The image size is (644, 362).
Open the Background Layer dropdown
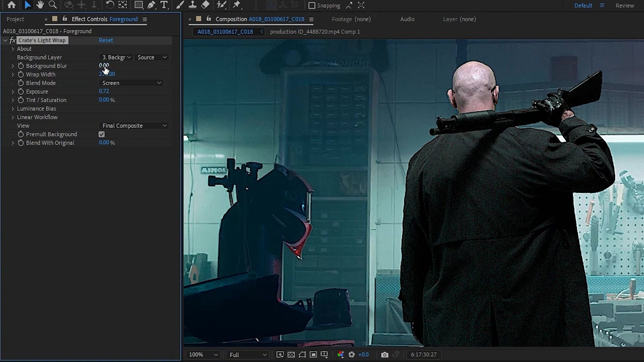116,57
